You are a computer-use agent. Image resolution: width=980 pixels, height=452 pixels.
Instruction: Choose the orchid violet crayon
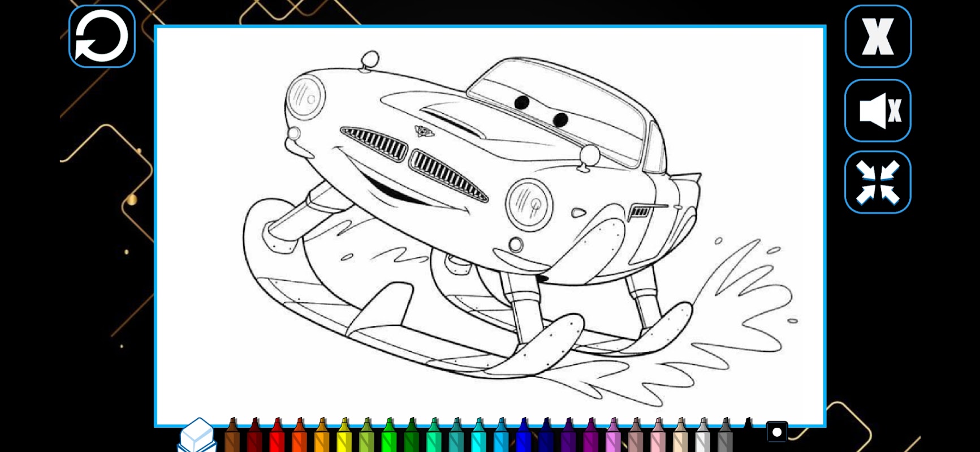614,436
